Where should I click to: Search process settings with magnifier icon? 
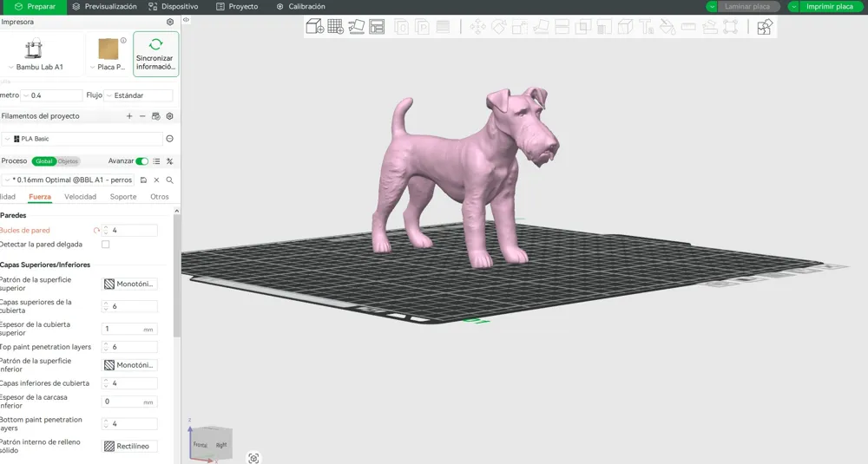[170, 180]
